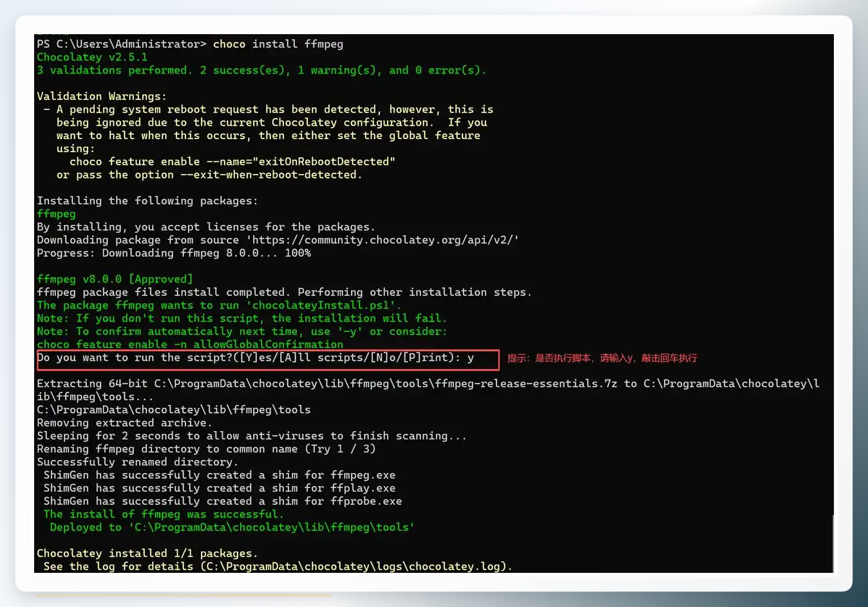The width and height of the screenshot is (868, 607).
Task: Click 'ffmpeg package files install completed' line
Action: (285, 293)
